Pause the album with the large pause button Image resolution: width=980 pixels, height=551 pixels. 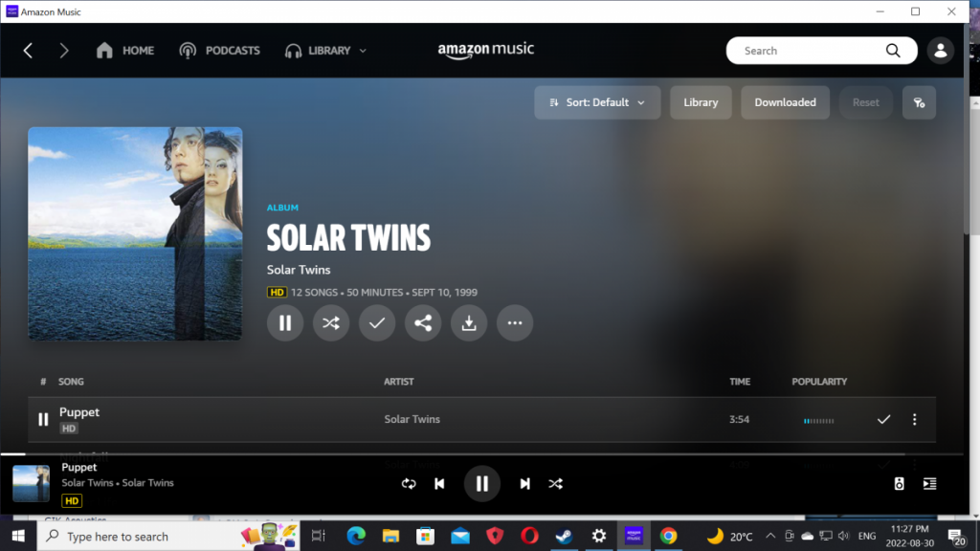285,323
